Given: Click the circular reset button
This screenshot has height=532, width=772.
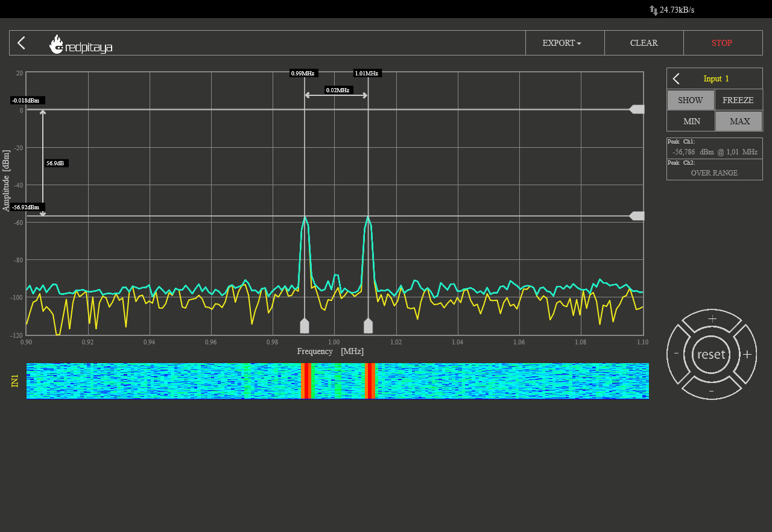Looking at the screenshot, I should tap(711, 354).
